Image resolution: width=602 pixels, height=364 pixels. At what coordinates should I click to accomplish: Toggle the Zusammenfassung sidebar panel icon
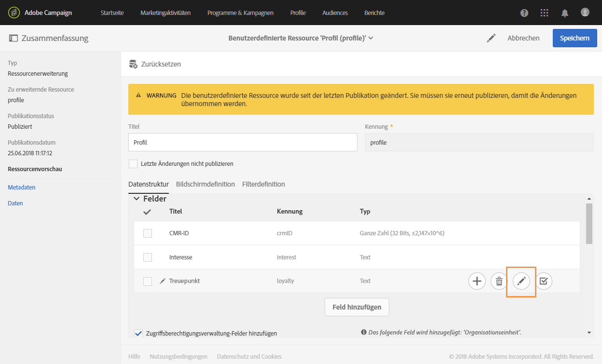coord(13,38)
